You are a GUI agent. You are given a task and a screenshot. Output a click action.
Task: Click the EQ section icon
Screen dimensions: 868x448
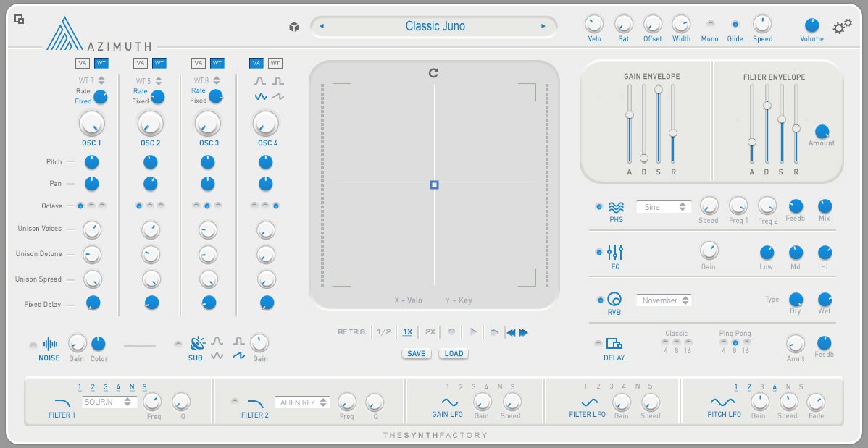pos(614,252)
